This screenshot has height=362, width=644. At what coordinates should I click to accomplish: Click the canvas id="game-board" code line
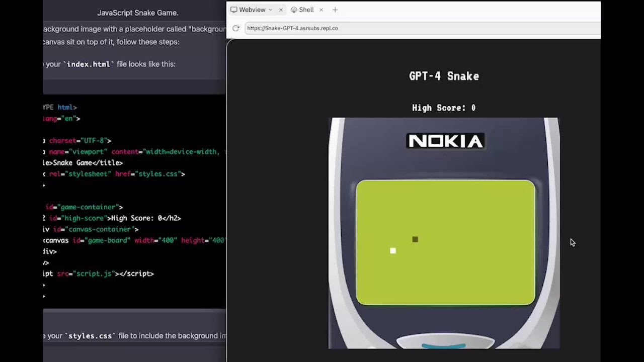pyautogui.click(x=134, y=240)
